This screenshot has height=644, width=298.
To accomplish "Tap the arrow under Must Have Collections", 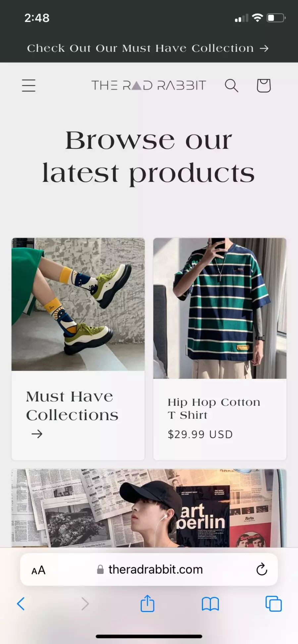I will pos(37,434).
